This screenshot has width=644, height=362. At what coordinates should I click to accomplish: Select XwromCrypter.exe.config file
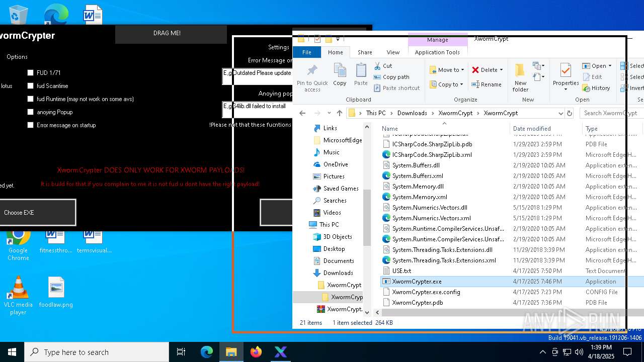point(426,292)
